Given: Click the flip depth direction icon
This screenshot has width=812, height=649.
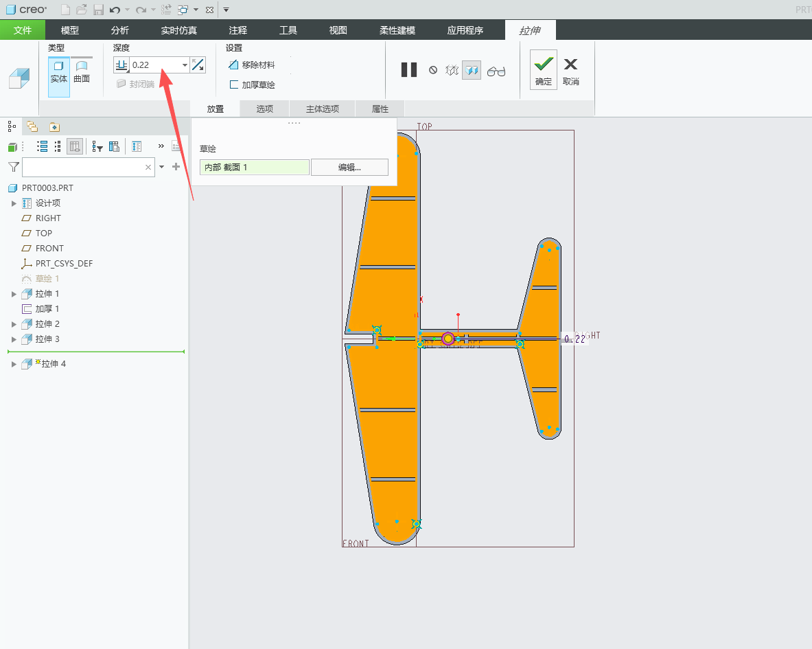Looking at the screenshot, I should tap(198, 65).
